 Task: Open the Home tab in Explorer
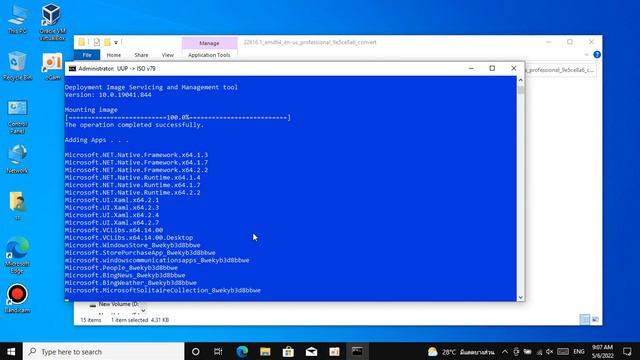pos(113,55)
